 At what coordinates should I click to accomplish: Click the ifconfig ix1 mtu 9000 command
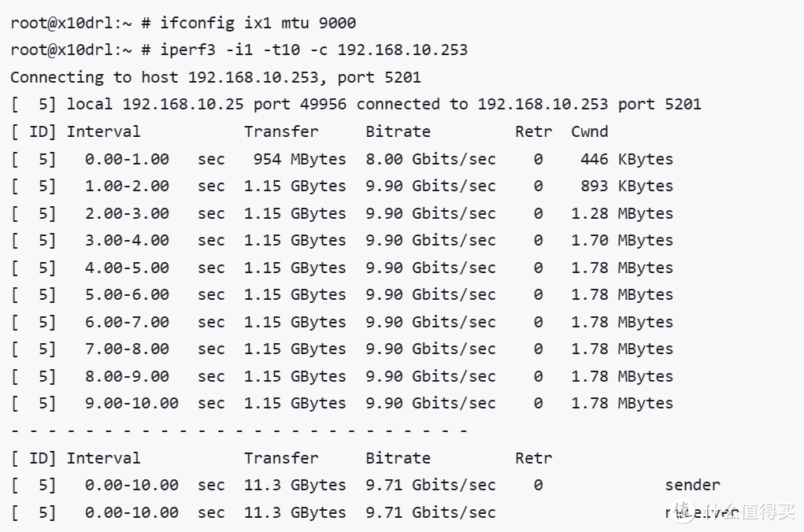click(x=252, y=23)
